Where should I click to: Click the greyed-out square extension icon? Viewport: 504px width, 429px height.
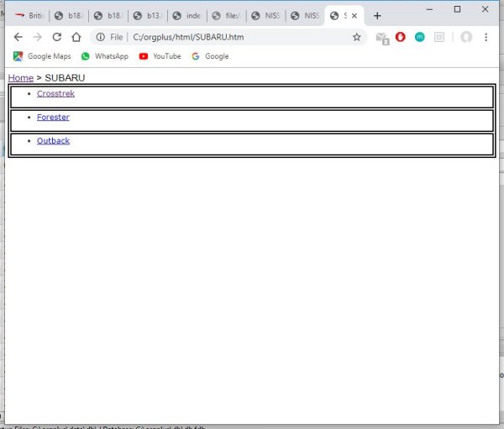[439, 37]
